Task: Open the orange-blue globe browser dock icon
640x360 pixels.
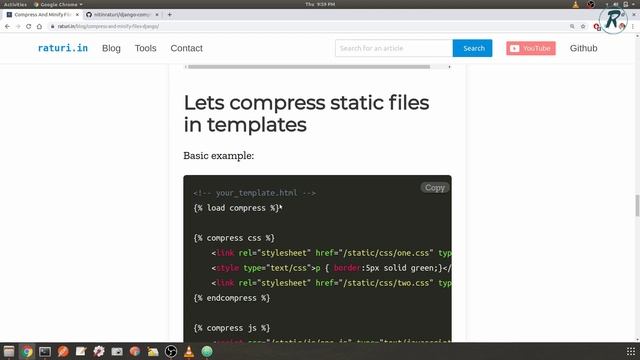Action: click(x=135, y=351)
